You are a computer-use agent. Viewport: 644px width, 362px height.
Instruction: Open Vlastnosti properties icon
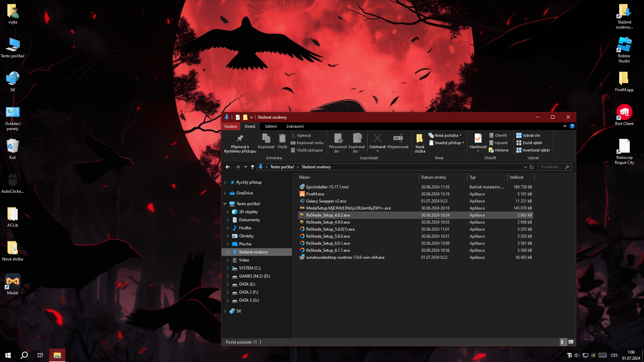pos(478,142)
